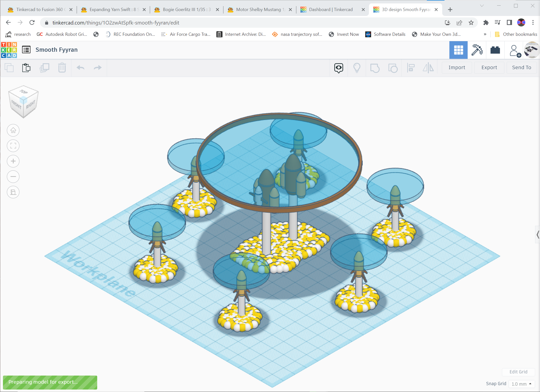Open the user profile avatar
The width and height of the screenshot is (540, 392).
tap(532, 50)
